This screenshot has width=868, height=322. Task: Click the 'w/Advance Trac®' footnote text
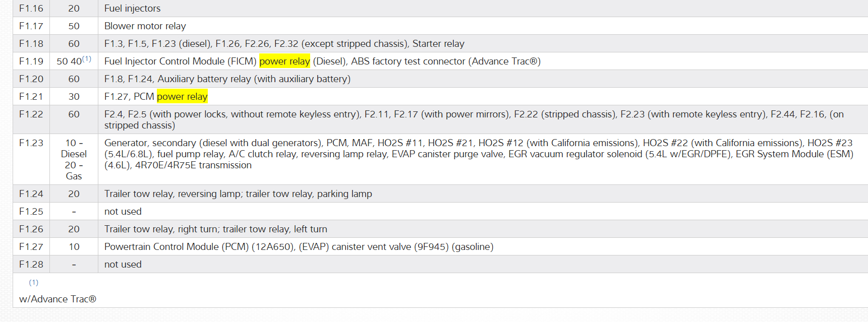point(57,299)
